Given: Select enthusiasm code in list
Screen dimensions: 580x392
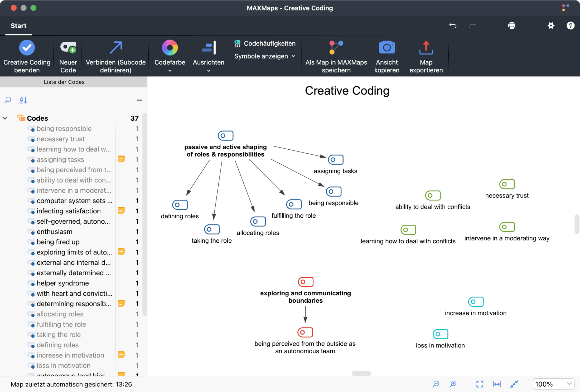Looking at the screenshot, I should pyautogui.click(x=55, y=232).
